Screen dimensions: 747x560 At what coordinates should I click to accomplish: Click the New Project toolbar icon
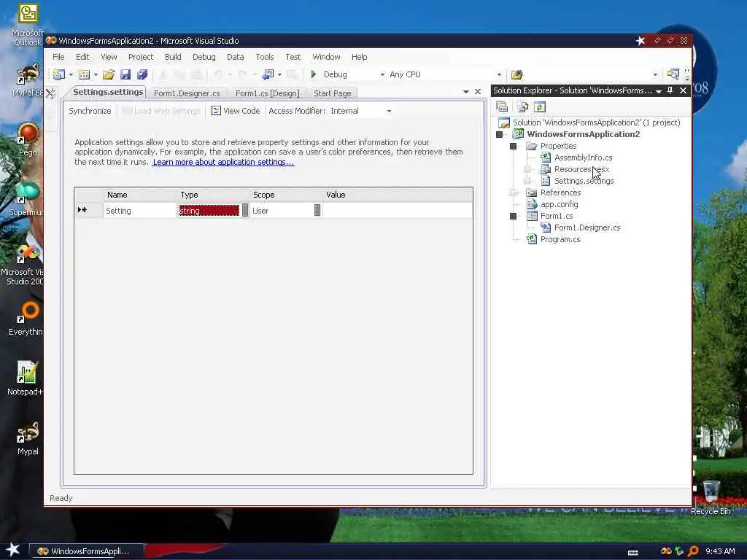coord(59,74)
